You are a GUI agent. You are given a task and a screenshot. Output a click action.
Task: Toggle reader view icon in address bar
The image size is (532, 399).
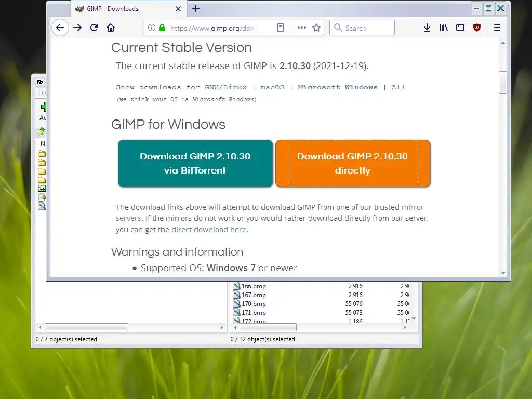(280, 28)
